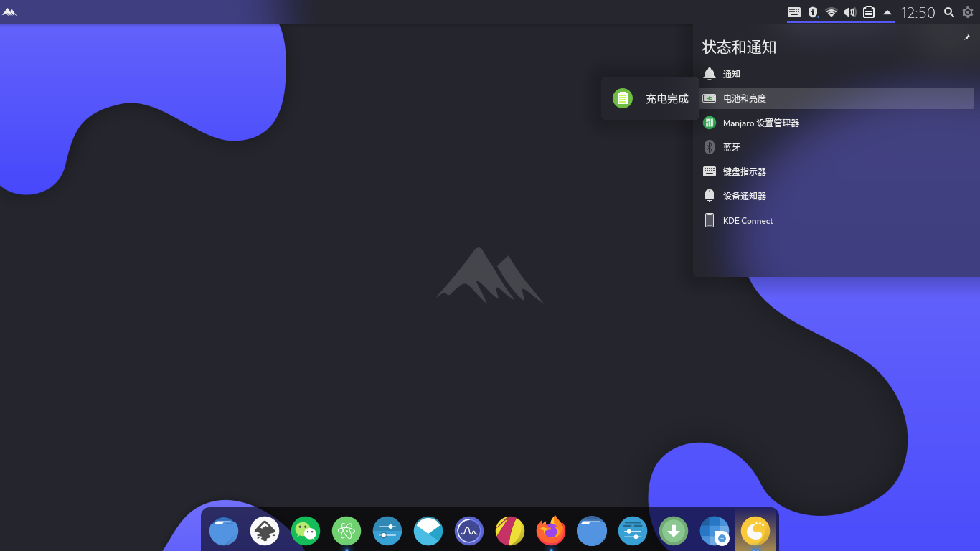This screenshot has height=551, width=980.
Task: Open the Wi-Fi network tray icon
Action: [x=831, y=12]
